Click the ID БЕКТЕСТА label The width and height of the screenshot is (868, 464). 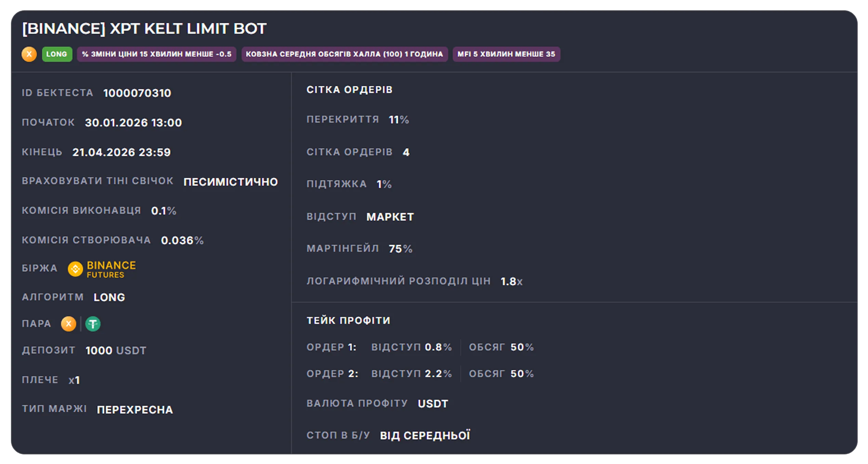57,93
